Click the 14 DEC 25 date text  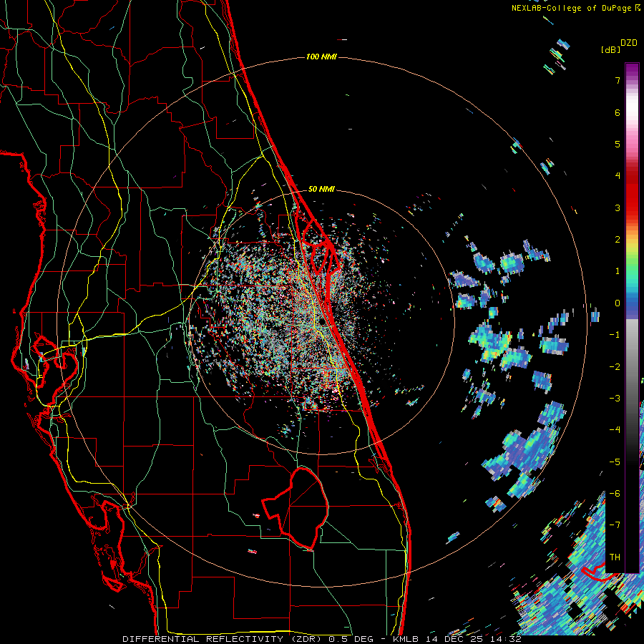[454, 639]
